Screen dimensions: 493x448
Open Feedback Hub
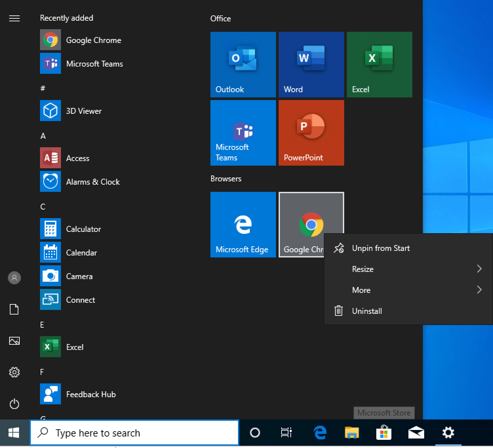tap(91, 394)
